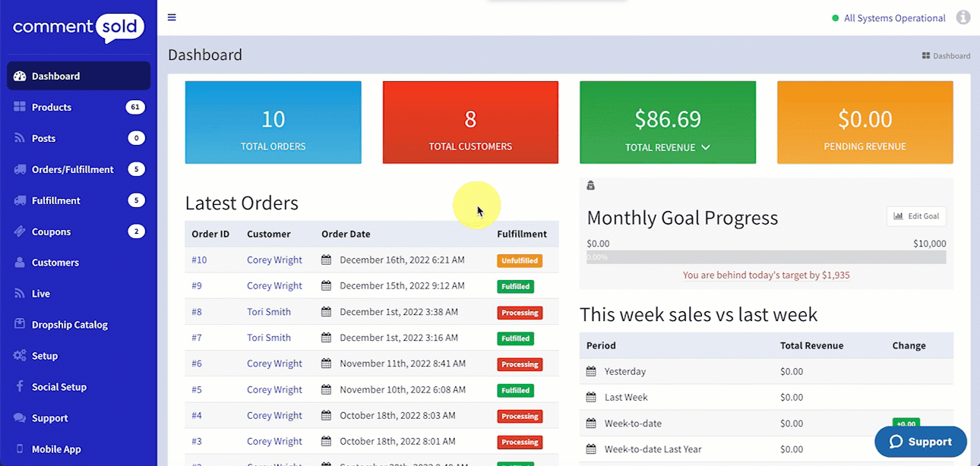Go to Posts in the sidebar

point(43,138)
